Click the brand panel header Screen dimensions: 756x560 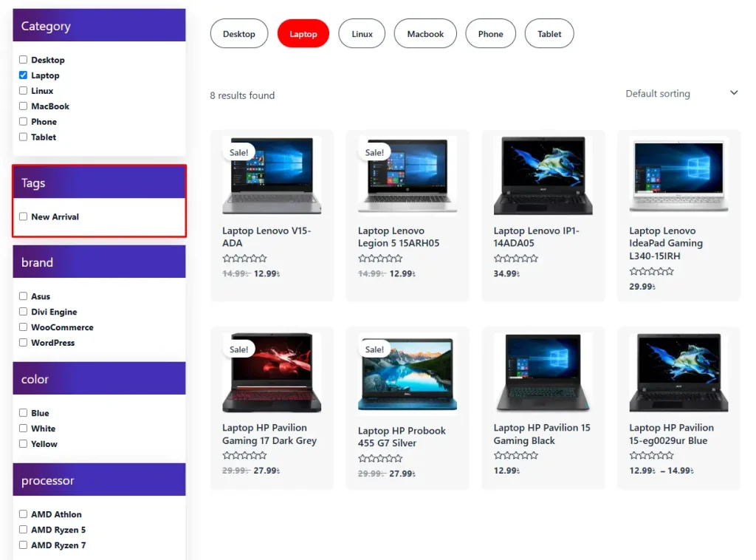click(100, 262)
